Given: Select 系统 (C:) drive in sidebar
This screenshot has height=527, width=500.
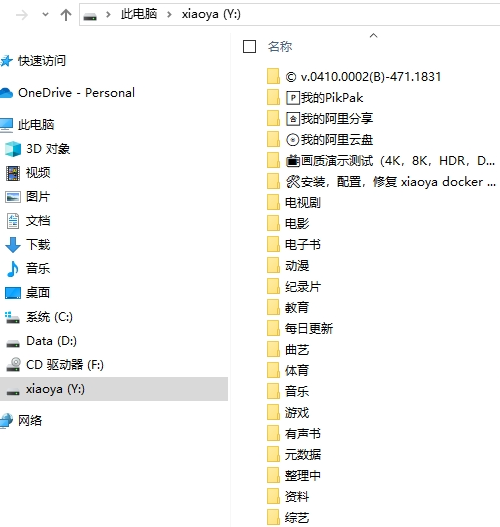Looking at the screenshot, I should click(49, 317).
